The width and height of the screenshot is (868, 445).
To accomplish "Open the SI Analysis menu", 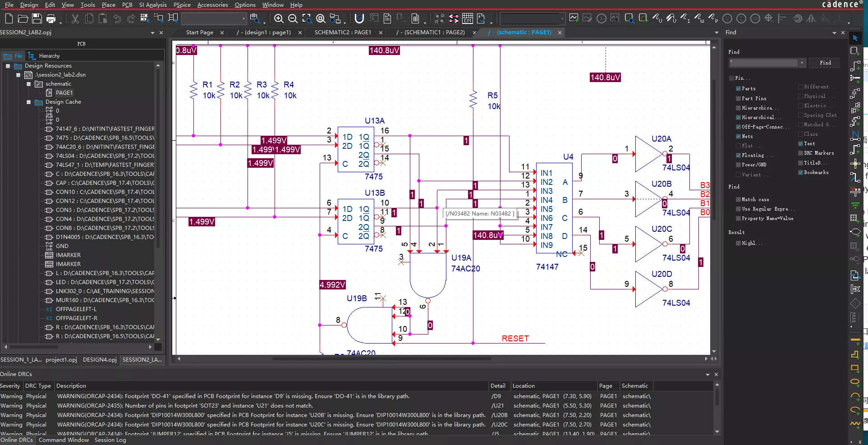I will pos(153,5).
